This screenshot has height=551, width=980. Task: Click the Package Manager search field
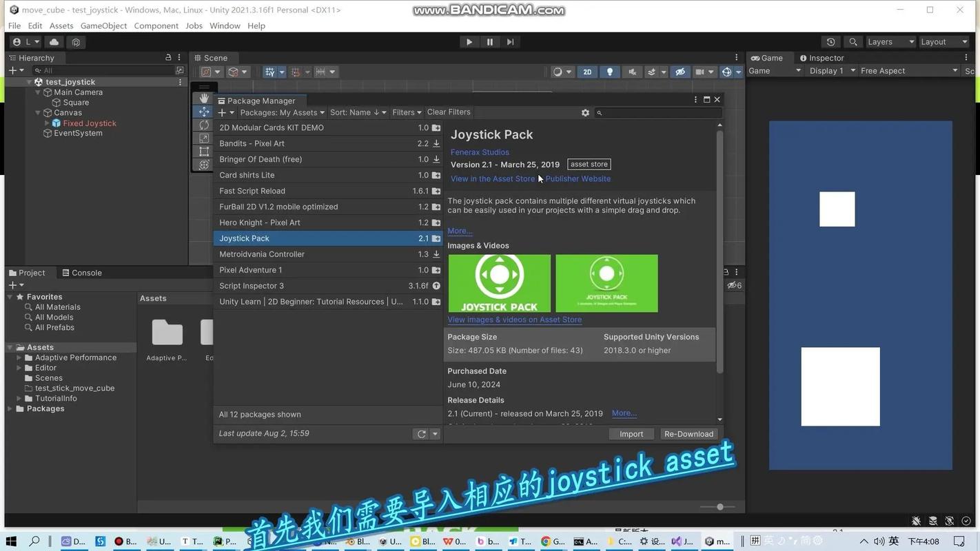point(658,112)
